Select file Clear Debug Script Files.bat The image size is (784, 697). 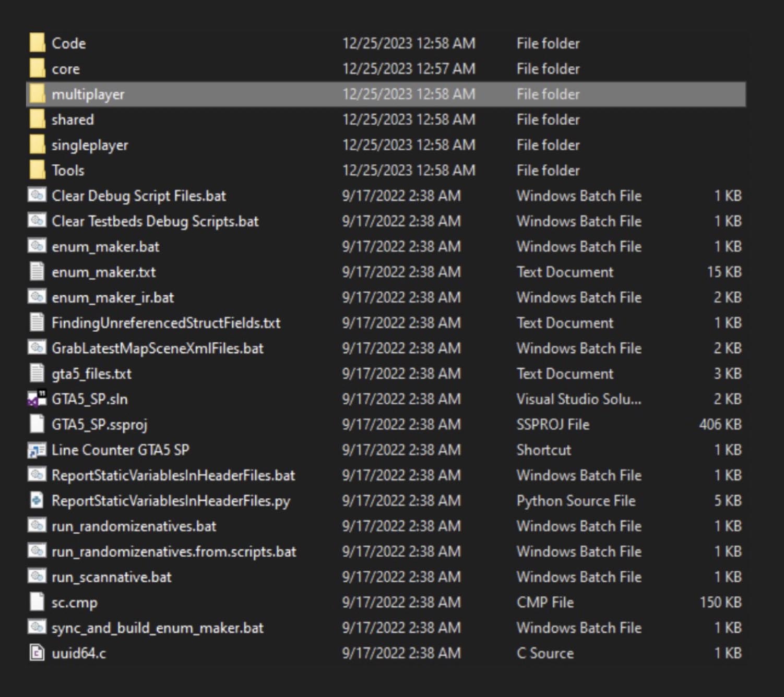pyautogui.click(x=139, y=196)
